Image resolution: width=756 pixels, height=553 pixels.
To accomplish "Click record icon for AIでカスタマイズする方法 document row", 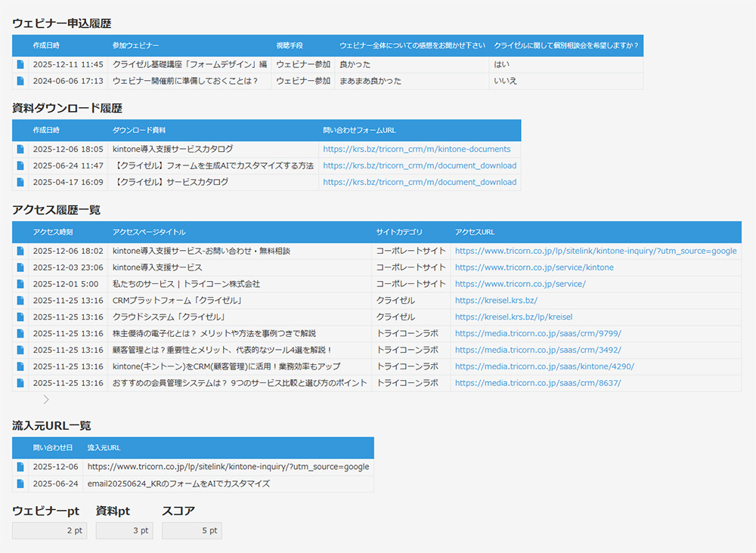I will pos(20,165).
